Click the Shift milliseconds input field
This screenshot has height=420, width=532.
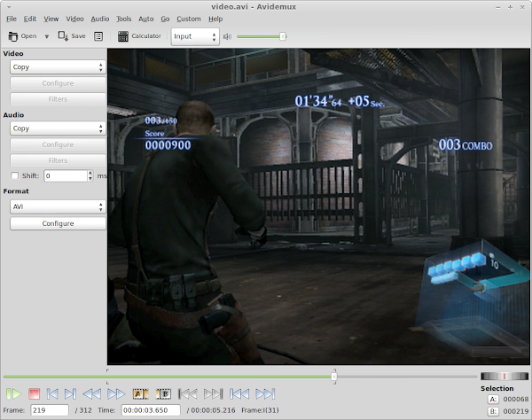[x=66, y=176]
